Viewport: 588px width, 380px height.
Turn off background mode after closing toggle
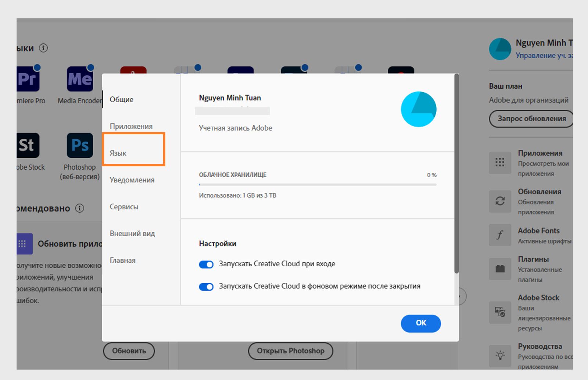point(206,287)
